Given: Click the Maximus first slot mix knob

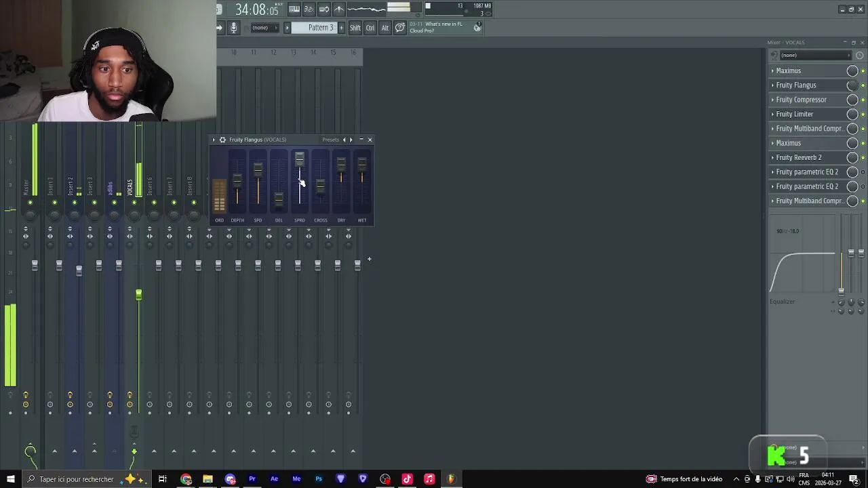Looking at the screenshot, I should coord(852,71).
